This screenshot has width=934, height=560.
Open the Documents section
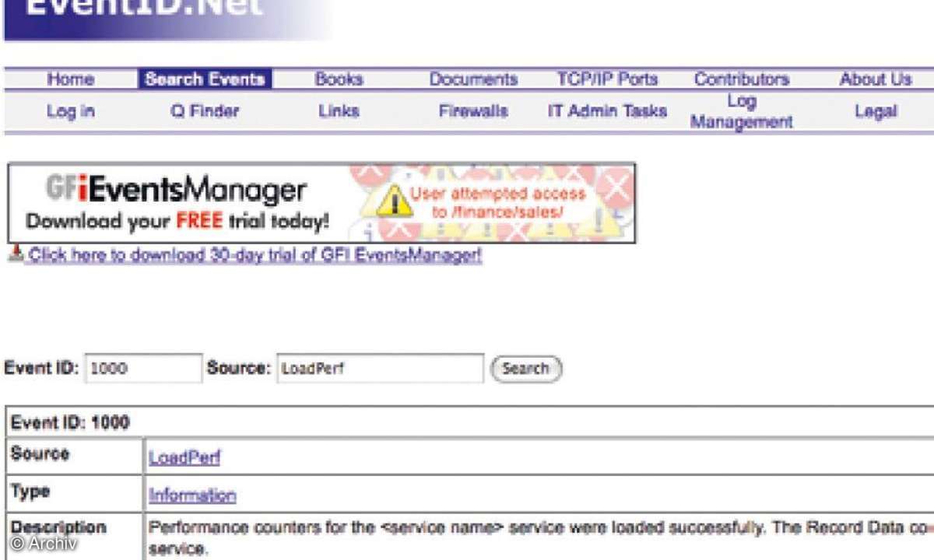pyautogui.click(x=473, y=79)
